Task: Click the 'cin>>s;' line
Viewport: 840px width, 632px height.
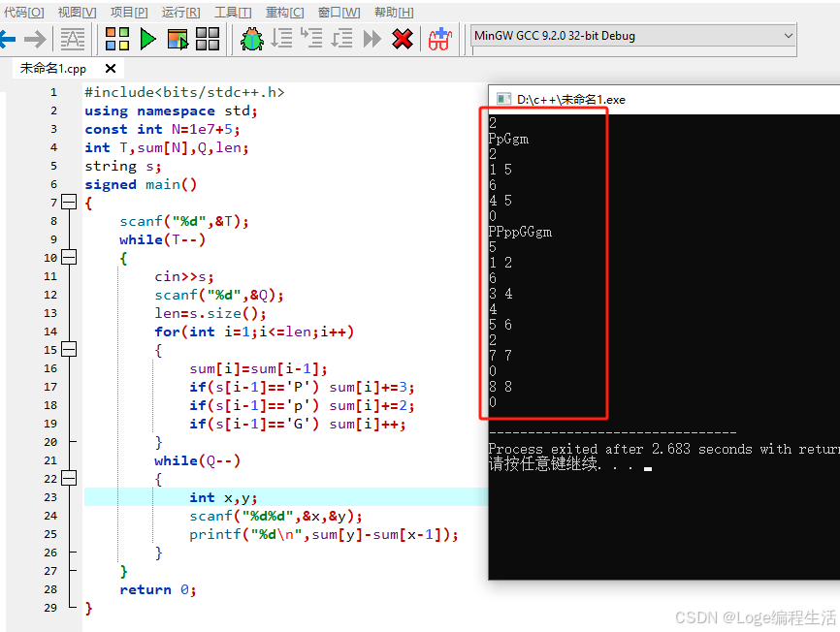Action: [x=183, y=276]
